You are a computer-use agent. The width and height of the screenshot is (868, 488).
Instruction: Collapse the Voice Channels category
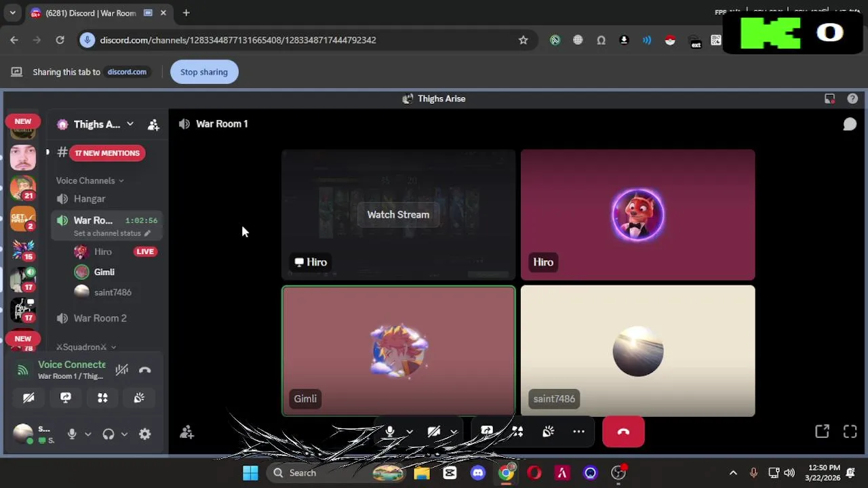tap(90, 181)
